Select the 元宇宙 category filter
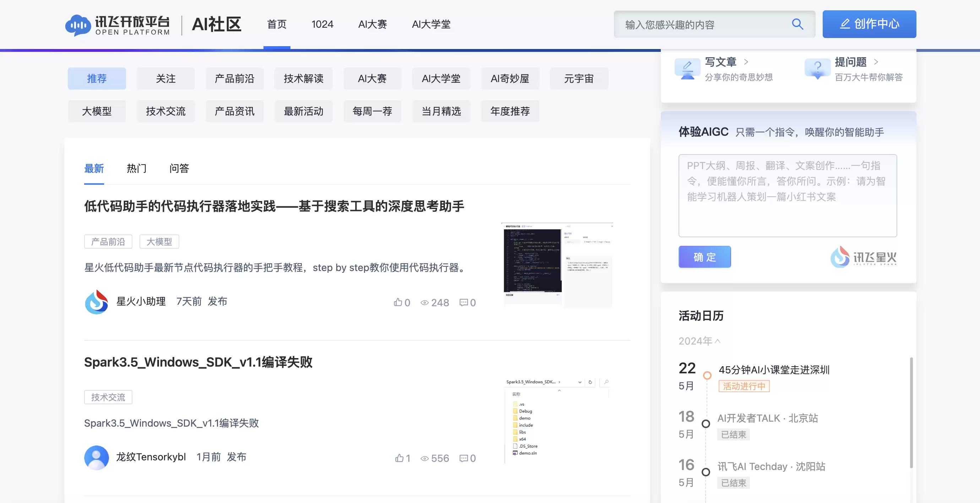This screenshot has height=503, width=980. click(579, 79)
